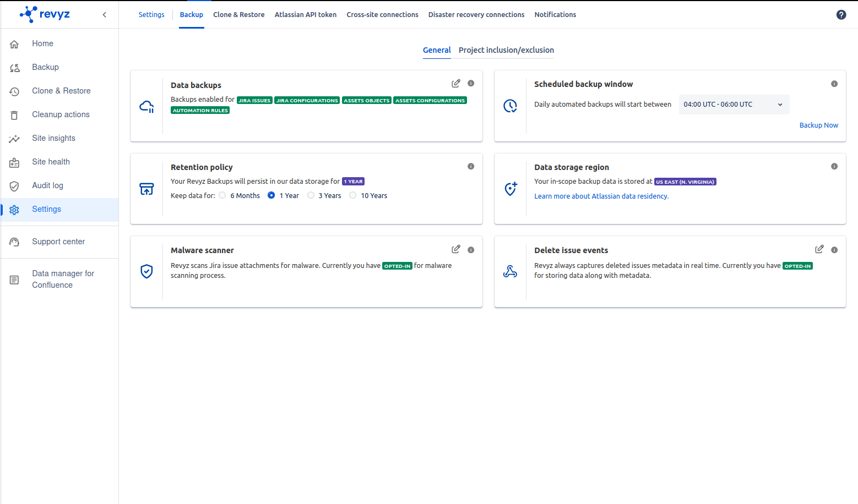Click info icon on Scheduled backup window
This screenshot has height=504, width=858.
(x=834, y=84)
